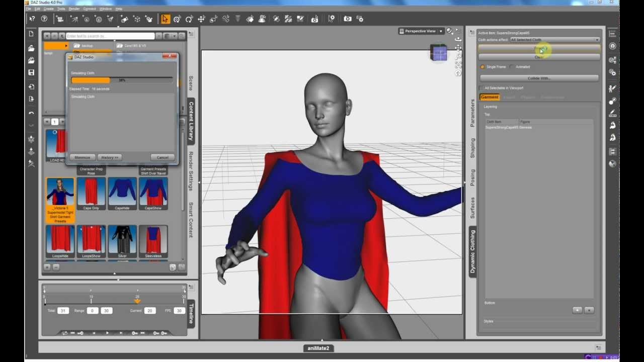Click the Save floppy disk icon
This screenshot has height=362, width=644.
tap(31, 72)
